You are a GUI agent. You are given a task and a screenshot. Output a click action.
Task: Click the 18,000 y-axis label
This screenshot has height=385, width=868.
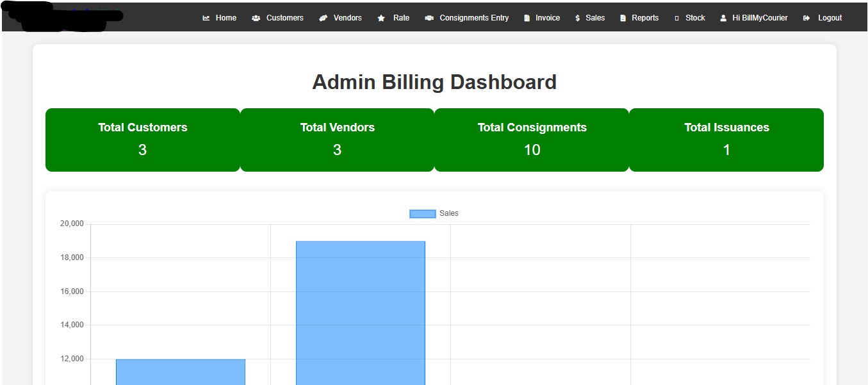(72, 258)
